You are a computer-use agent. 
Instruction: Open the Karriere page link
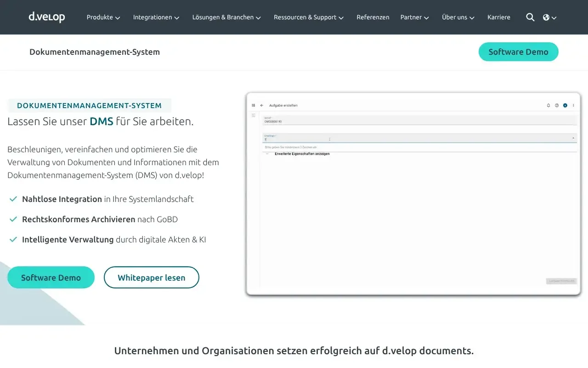click(x=499, y=17)
